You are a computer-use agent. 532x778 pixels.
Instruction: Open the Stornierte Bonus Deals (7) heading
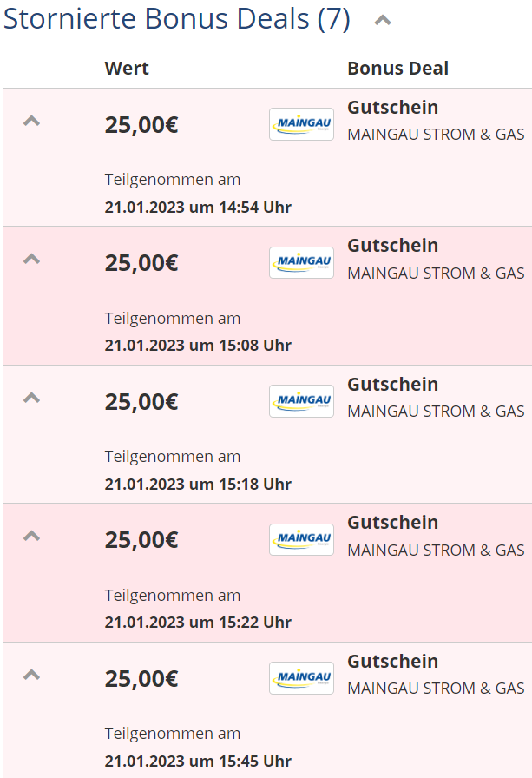pyautogui.click(x=176, y=20)
